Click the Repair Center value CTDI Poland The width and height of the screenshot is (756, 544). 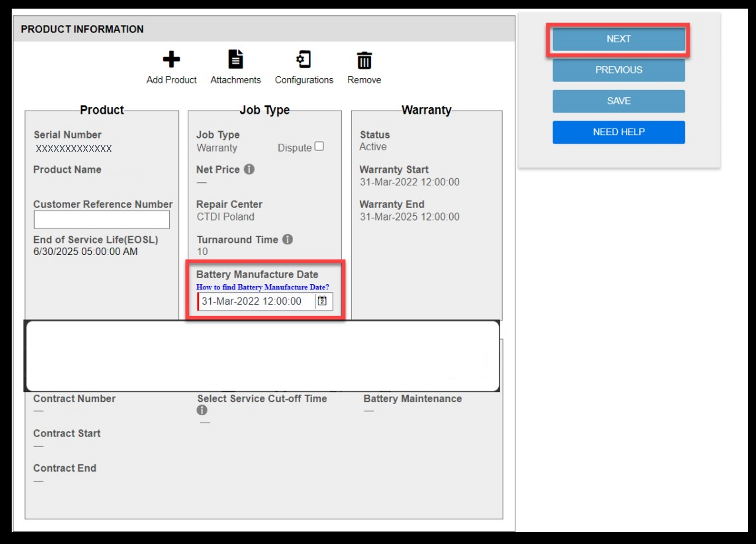(225, 217)
